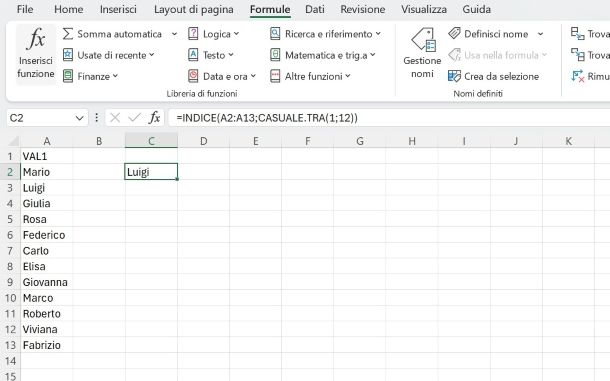610x381 pixels.
Task: Click the Crea da selezione icon
Action: click(x=454, y=76)
